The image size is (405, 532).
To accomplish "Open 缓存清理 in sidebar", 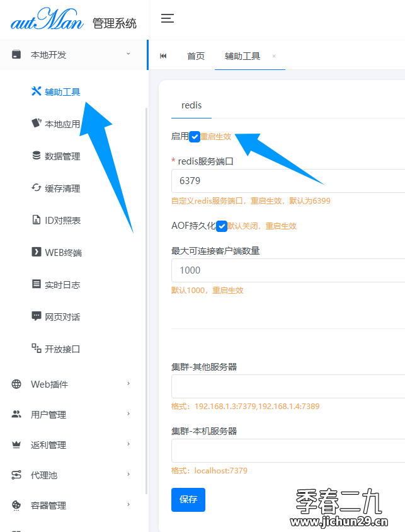I will 63,188.
